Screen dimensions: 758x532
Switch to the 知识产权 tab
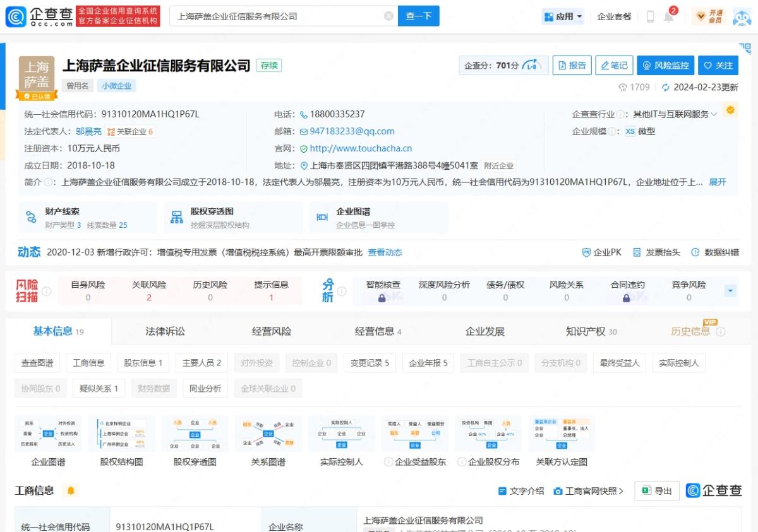(586, 331)
